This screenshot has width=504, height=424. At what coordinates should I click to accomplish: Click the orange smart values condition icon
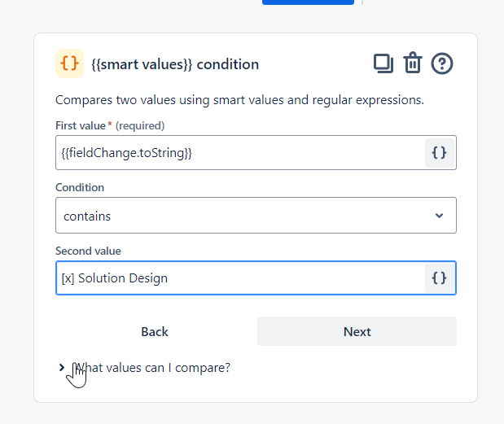click(69, 63)
